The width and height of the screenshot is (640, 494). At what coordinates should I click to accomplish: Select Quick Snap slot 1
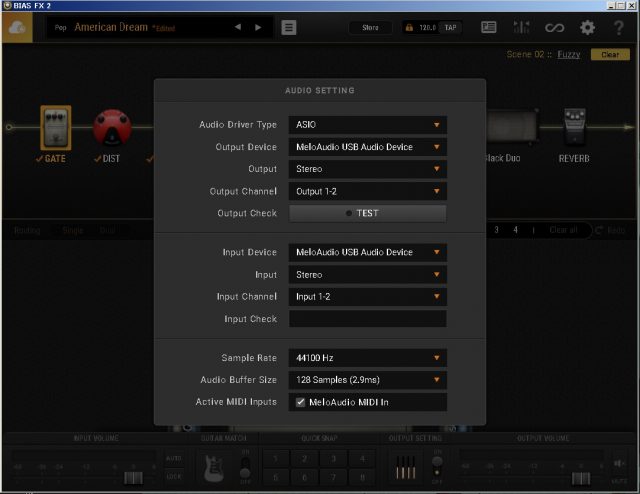(x=276, y=459)
